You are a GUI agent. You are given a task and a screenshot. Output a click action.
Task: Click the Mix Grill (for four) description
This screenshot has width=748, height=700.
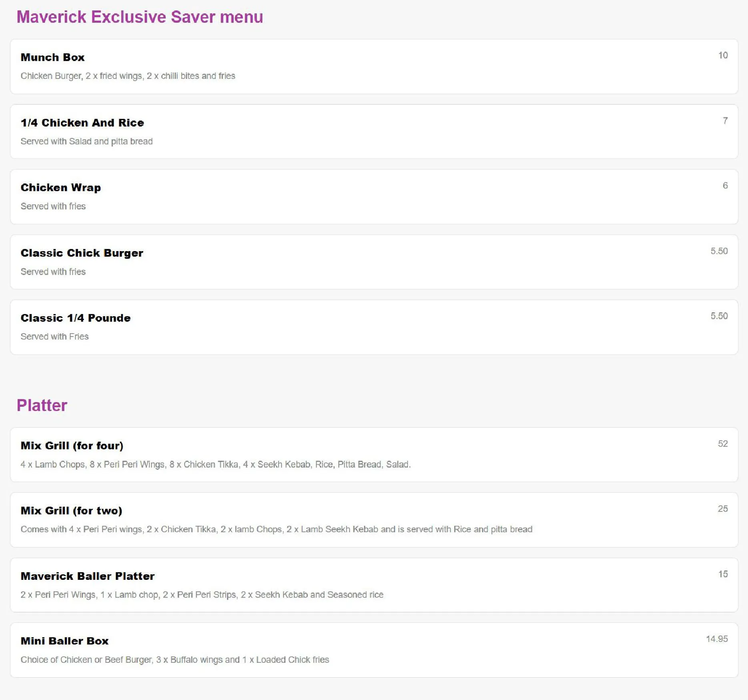click(215, 465)
